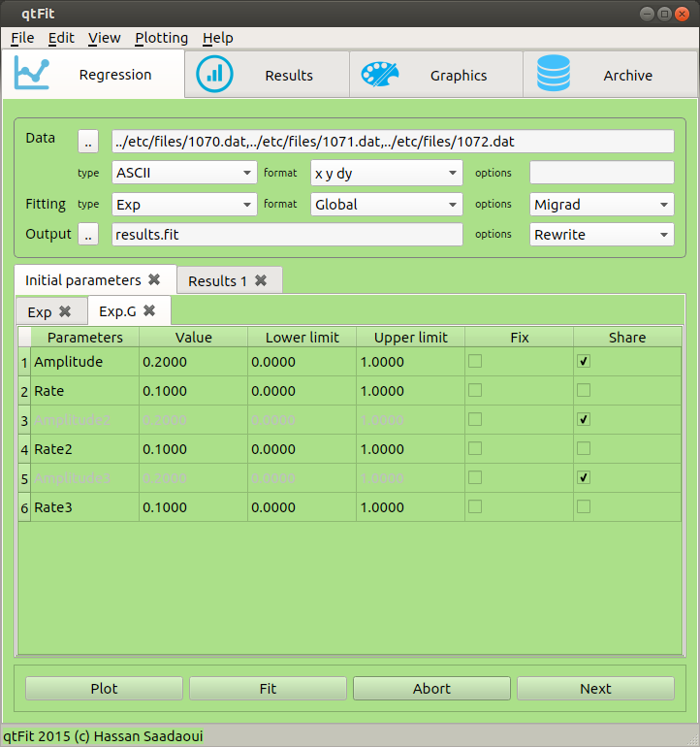The width and height of the screenshot is (700, 747).
Task: Click the data options text field
Action: pyautogui.click(x=601, y=173)
